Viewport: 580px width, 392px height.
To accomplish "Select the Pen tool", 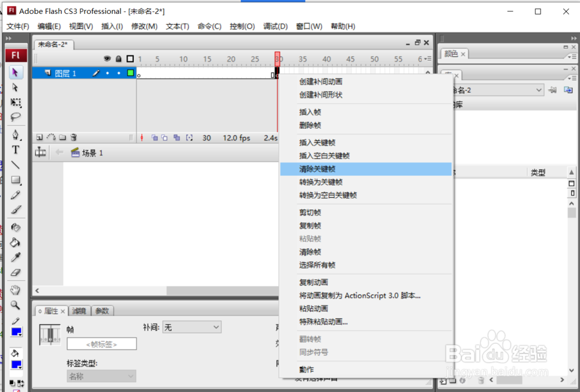I will tap(16, 135).
